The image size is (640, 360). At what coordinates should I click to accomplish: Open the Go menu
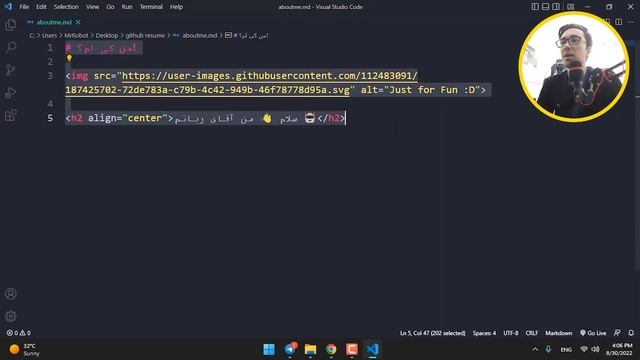click(x=110, y=7)
